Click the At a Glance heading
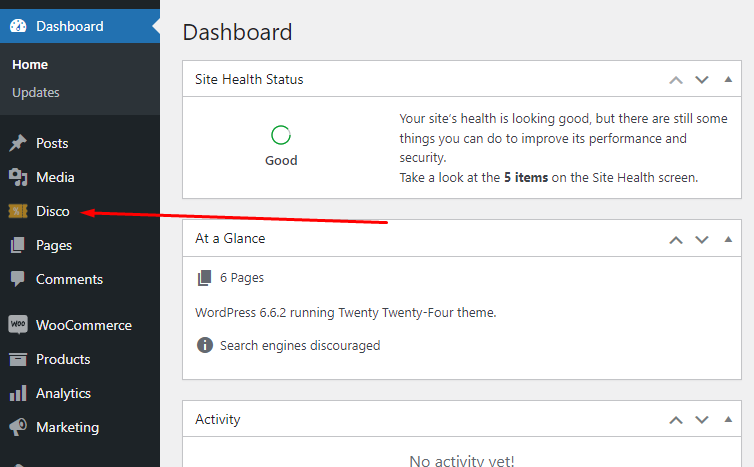This screenshot has width=754, height=467. point(230,239)
